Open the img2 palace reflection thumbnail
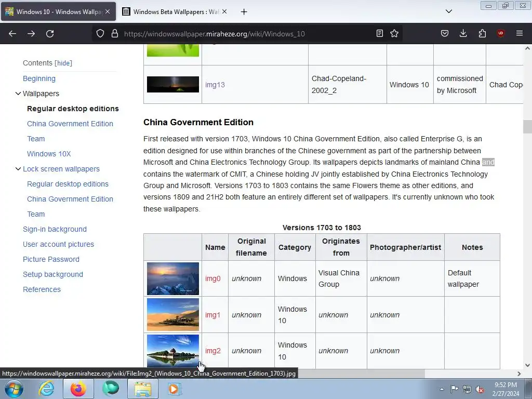 tap(172, 351)
